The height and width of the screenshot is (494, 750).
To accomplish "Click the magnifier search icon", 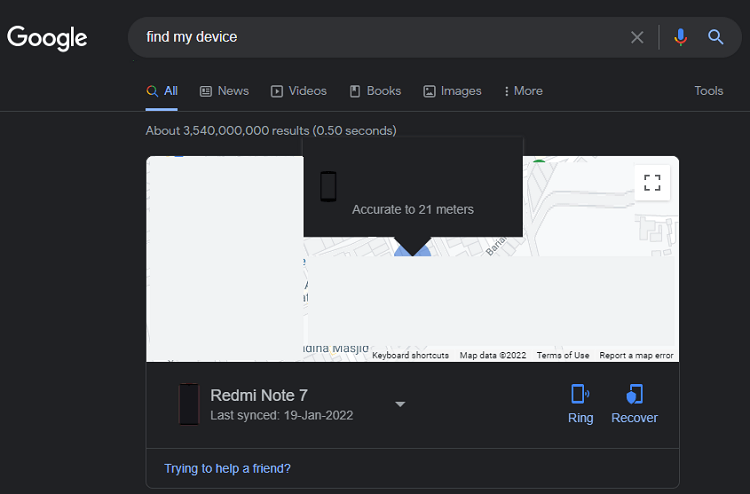I will tap(716, 37).
